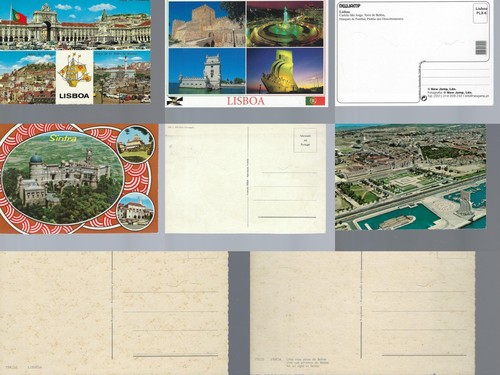Viewport: 500px width, 375px height.
Task: Select the lower round inset photo on Sintra card
Action: (136, 211)
